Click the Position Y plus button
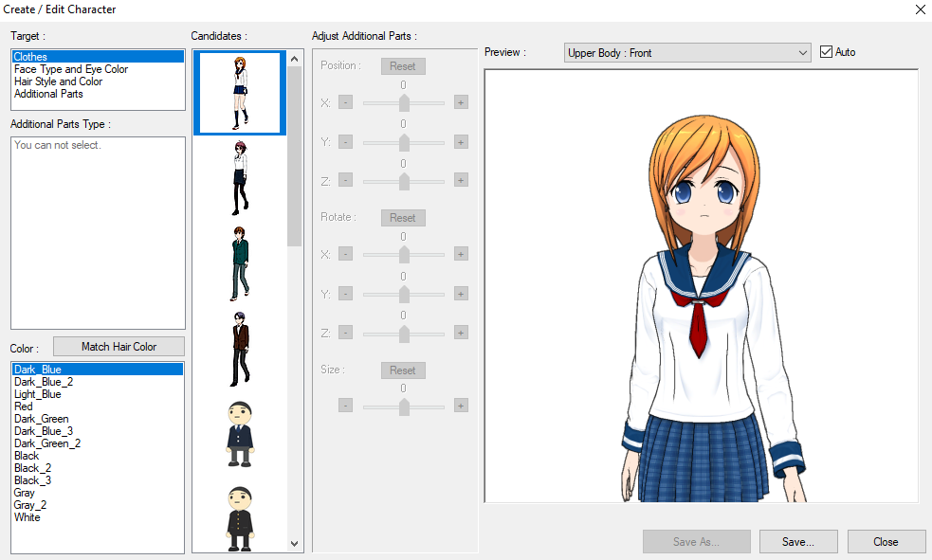 click(461, 142)
